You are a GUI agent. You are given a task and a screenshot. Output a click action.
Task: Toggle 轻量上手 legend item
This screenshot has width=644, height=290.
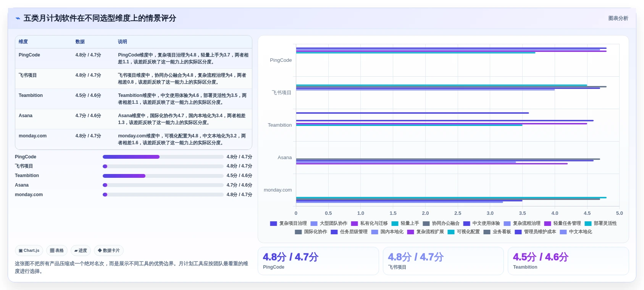405,224
